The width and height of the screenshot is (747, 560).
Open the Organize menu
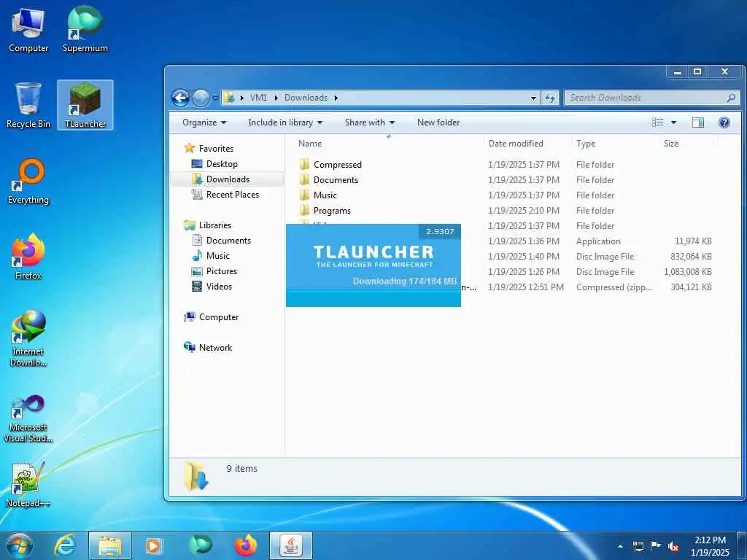pos(204,122)
